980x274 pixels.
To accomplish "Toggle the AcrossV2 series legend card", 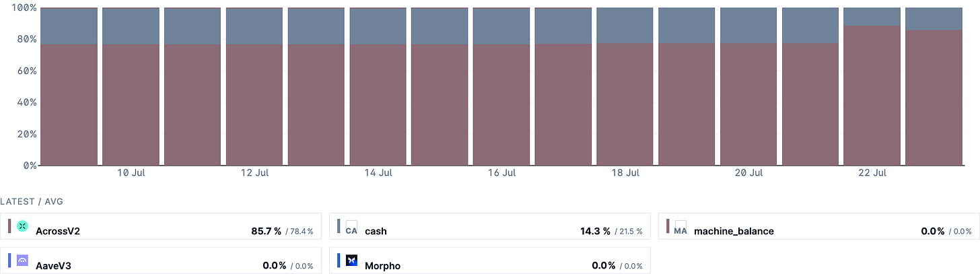I will (162, 227).
